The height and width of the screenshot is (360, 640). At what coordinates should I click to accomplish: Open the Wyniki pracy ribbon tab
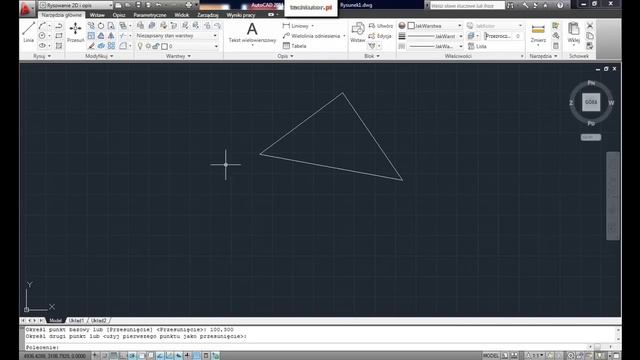tap(241, 15)
